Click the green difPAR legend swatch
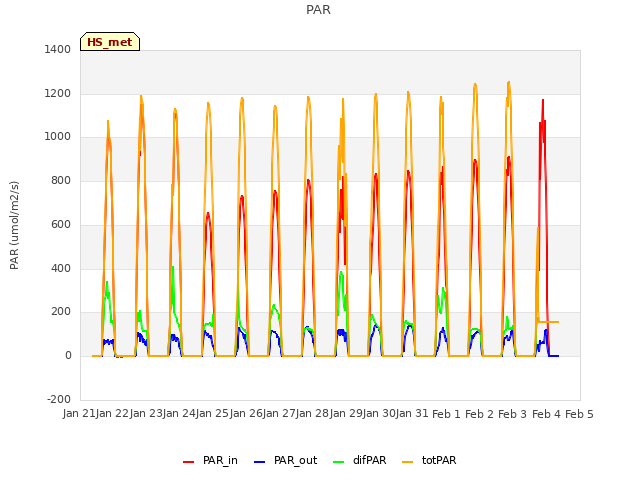Screen dimensions: 640x480 [339, 462]
